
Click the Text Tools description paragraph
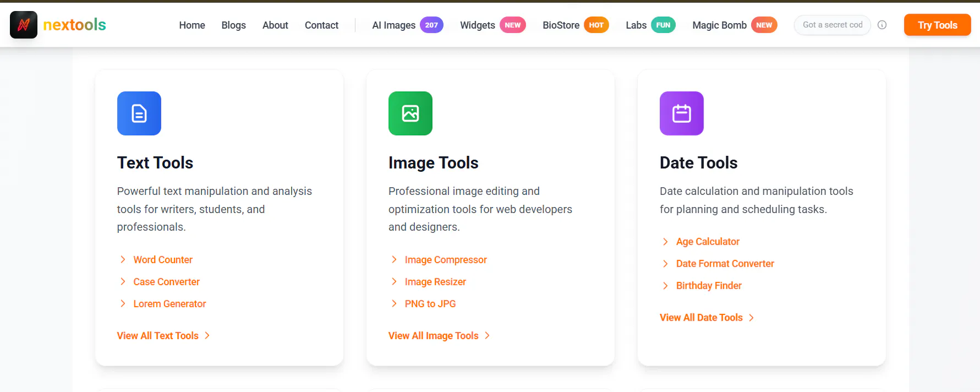[215, 209]
